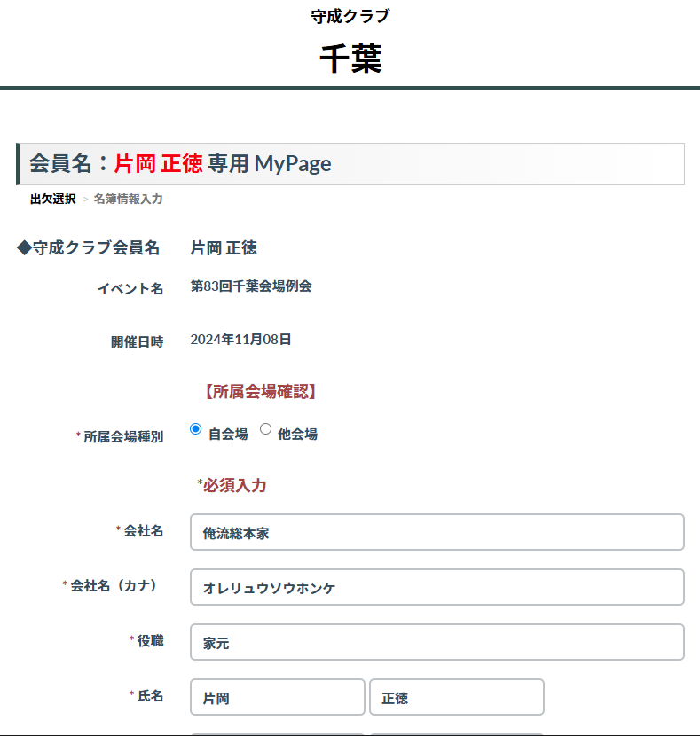
Task: Focus the 役職 field containing 家元
Action: [437, 642]
